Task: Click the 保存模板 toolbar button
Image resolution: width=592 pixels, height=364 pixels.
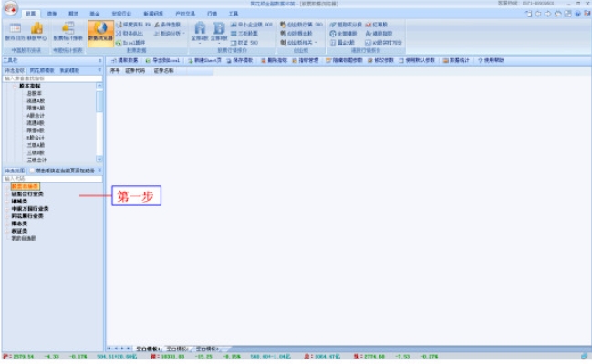Action: click(239, 60)
